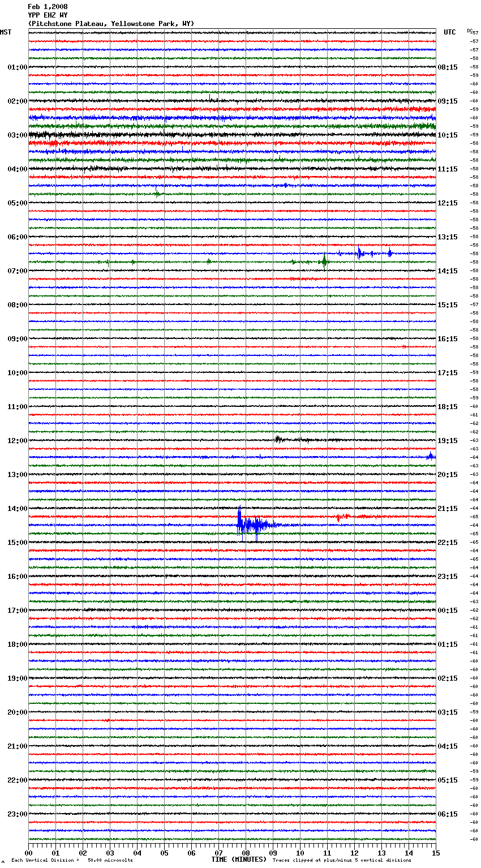481x868 pixels.
Task: Click minute tick label "05" on bottom axis
Action: click(x=164, y=853)
